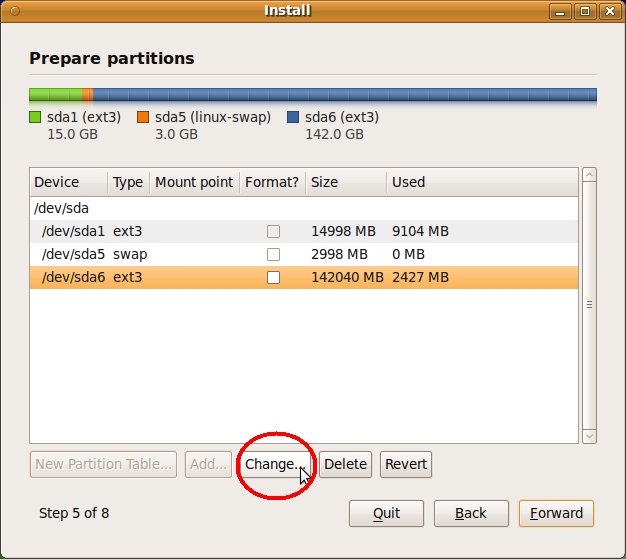Click the Mount point column header
The width and height of the screenshot is (626, 559).
(194, 182)
